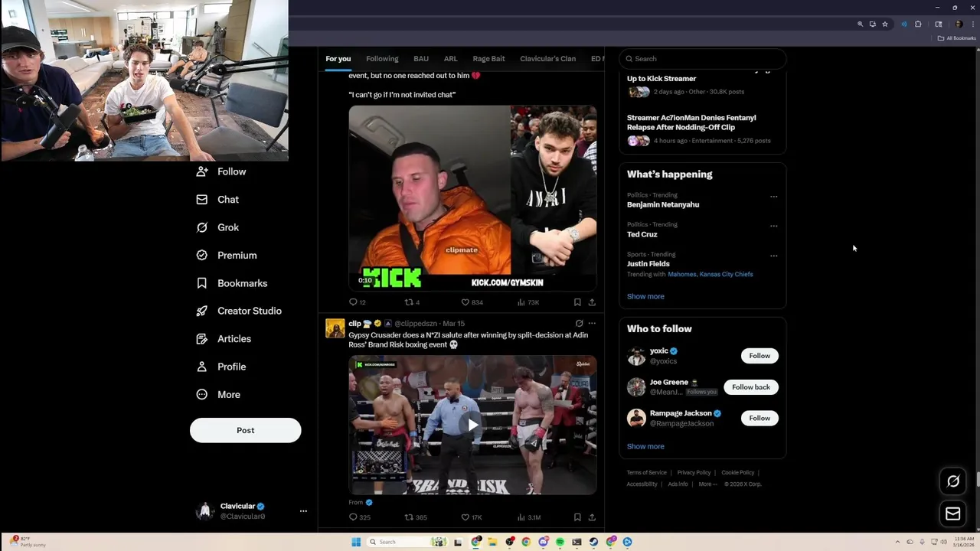Repost the Gypsy Crusader post
Viewport: 980px width, 551px height.
click(408, 517)
